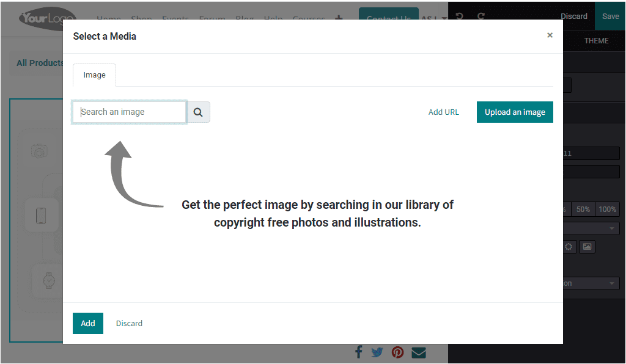
Task: Select the 100% zoom option
Action: [607, 209]
